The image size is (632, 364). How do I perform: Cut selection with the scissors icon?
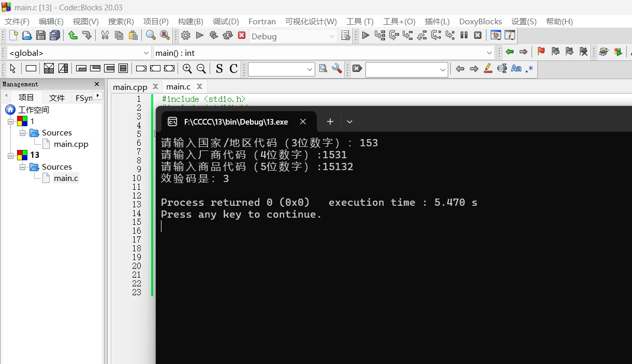pyautogui.click(x=105, y=35)
